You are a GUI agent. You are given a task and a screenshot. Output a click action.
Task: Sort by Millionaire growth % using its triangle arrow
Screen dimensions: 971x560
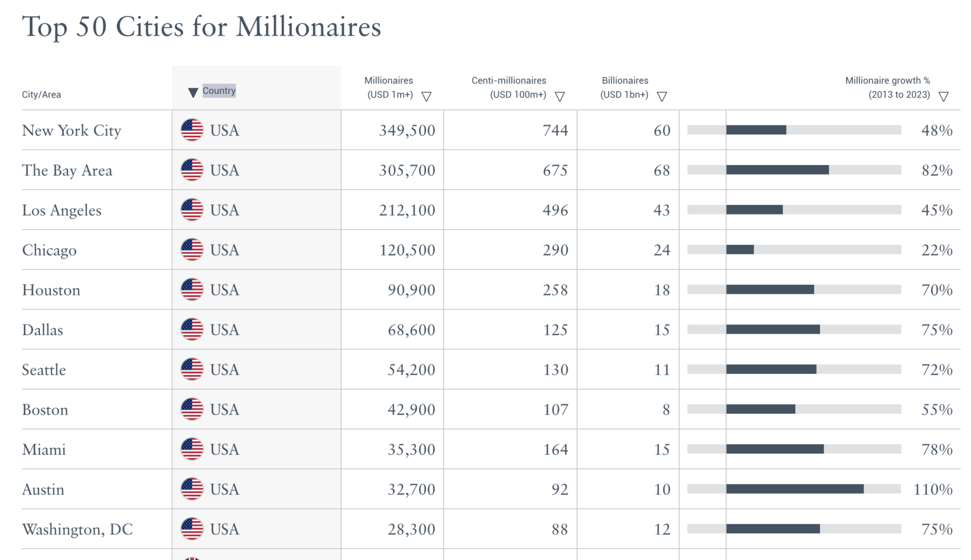coord(943,96)
